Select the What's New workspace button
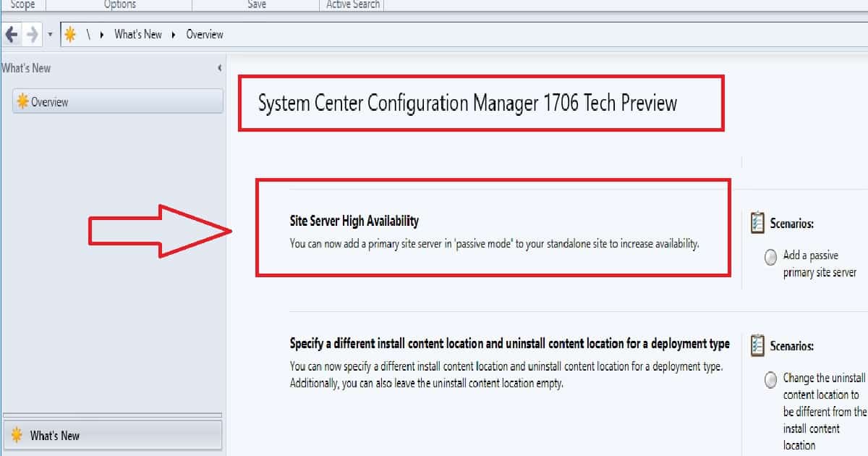 pyautogui.click(x=112, y=436)
